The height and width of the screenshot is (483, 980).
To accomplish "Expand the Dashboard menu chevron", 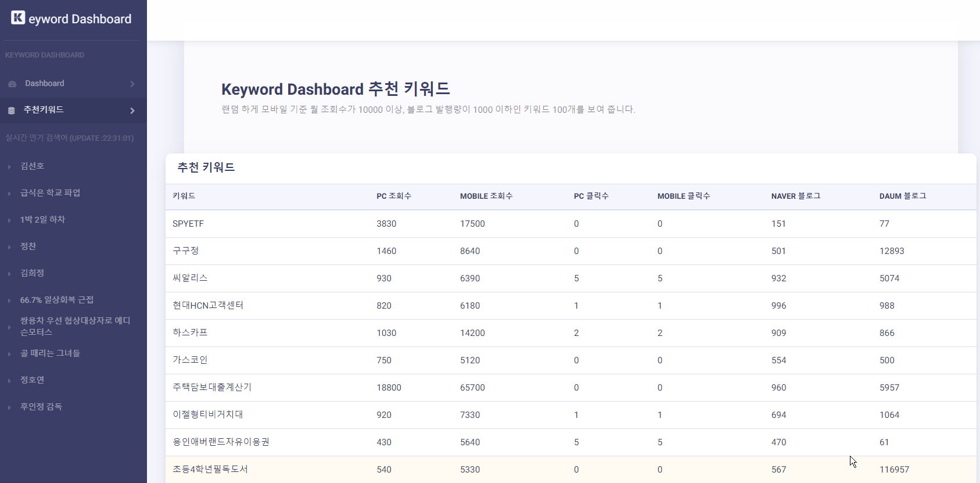I will click(132, 84).
